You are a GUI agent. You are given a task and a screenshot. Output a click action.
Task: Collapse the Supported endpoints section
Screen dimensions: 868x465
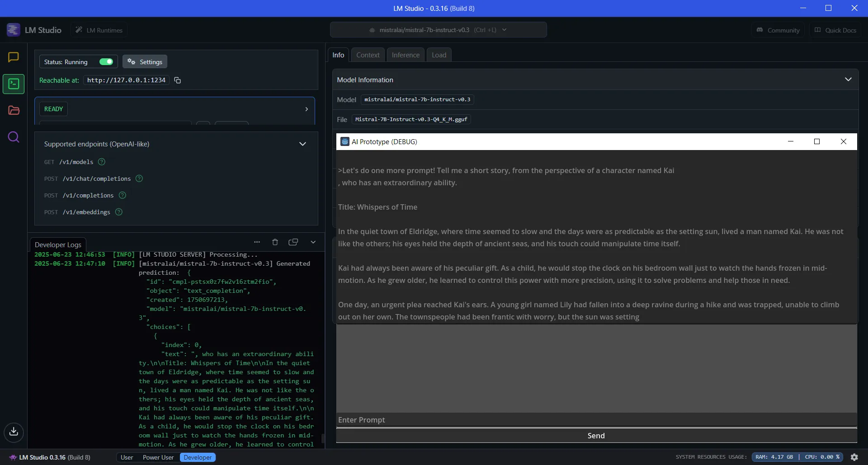[302, 144]
